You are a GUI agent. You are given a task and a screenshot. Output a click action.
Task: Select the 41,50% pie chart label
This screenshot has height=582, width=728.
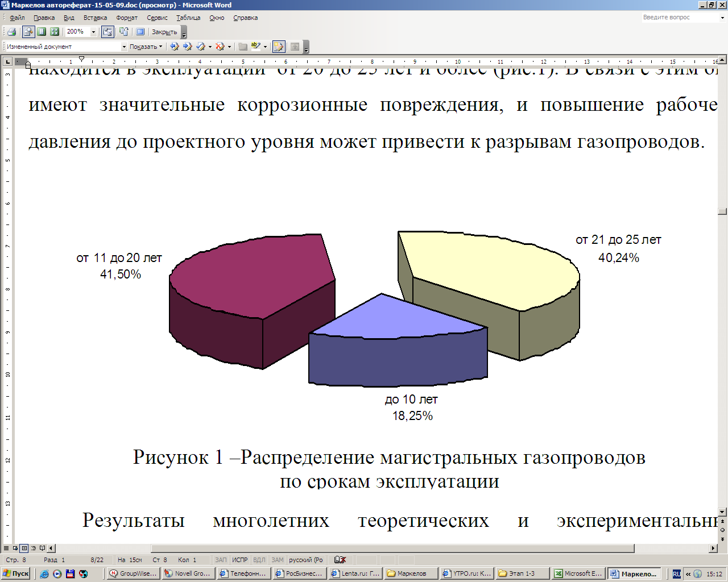121,275
